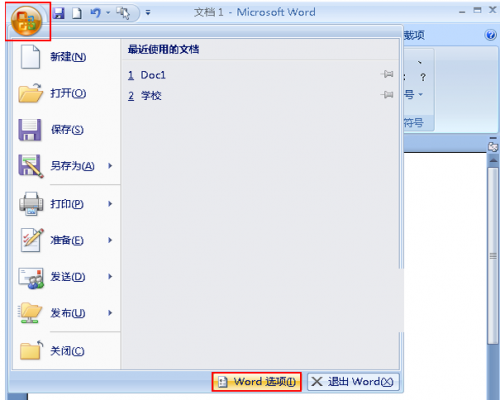Expand the 另存为 submenu arrow
The height and width of the screenshot is (400, 500).
[x=110, y=166]
